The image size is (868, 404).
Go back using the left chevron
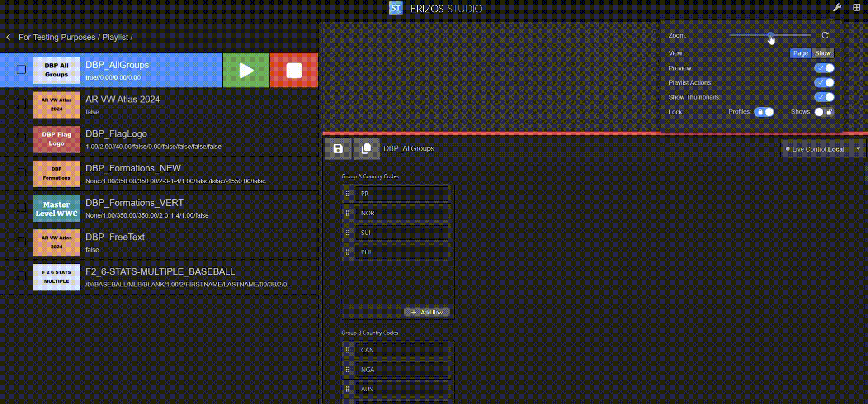tap(8, 37)
